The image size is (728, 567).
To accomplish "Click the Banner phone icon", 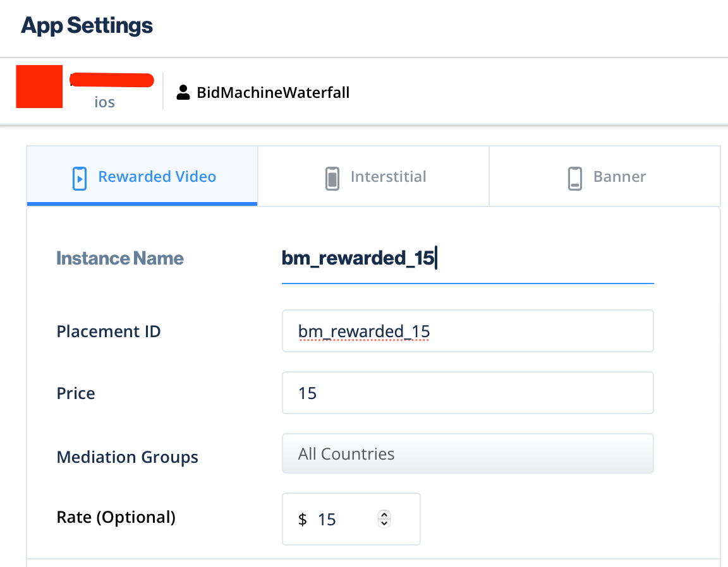I will [574, 178].
